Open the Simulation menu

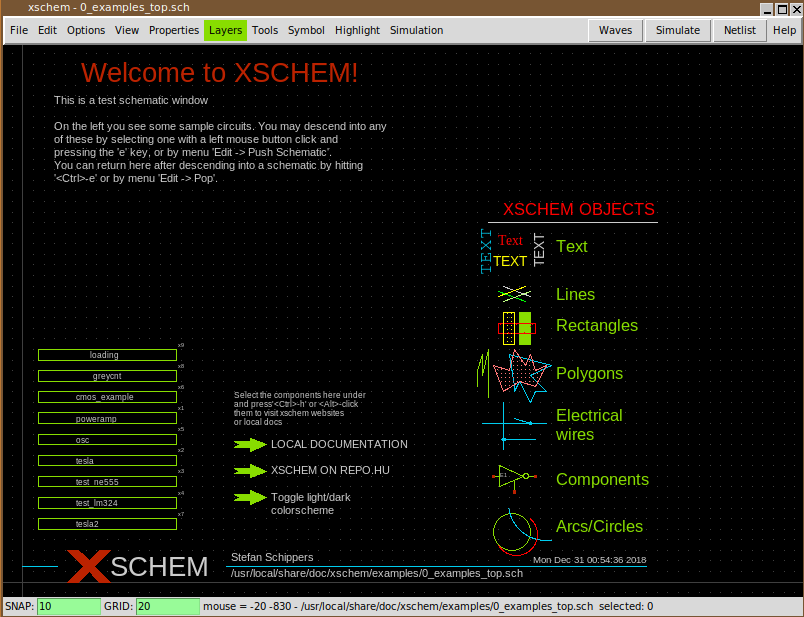[416, 30]
